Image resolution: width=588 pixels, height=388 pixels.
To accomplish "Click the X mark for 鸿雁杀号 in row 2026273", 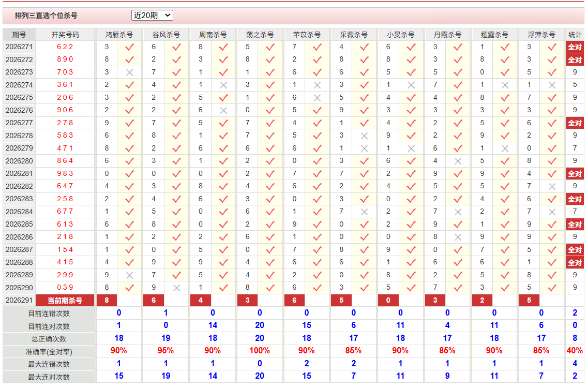I will [x=129, y=72].
